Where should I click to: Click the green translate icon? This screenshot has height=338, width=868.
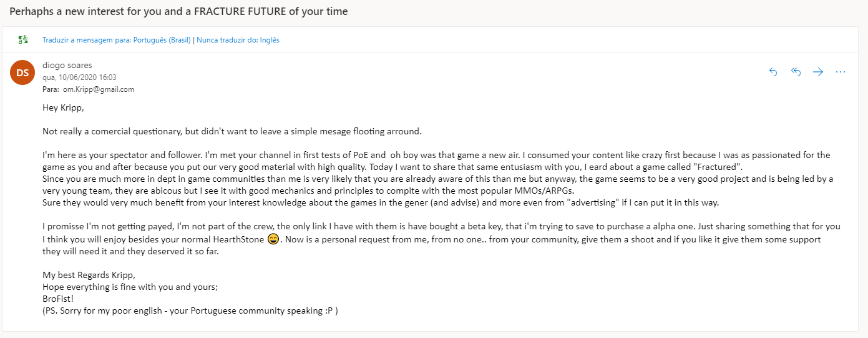(x=23, y=40)
